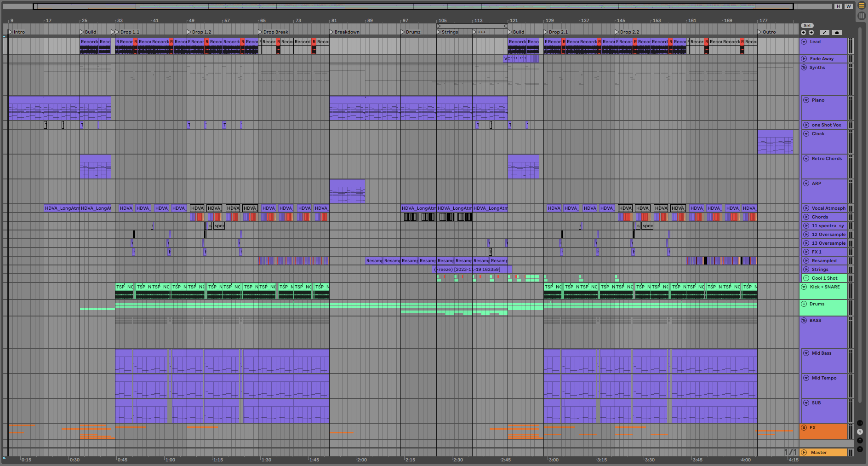Unfold the 11 spectra_sy track
Viewport: 868px width, 466px height.
point(806,226)
